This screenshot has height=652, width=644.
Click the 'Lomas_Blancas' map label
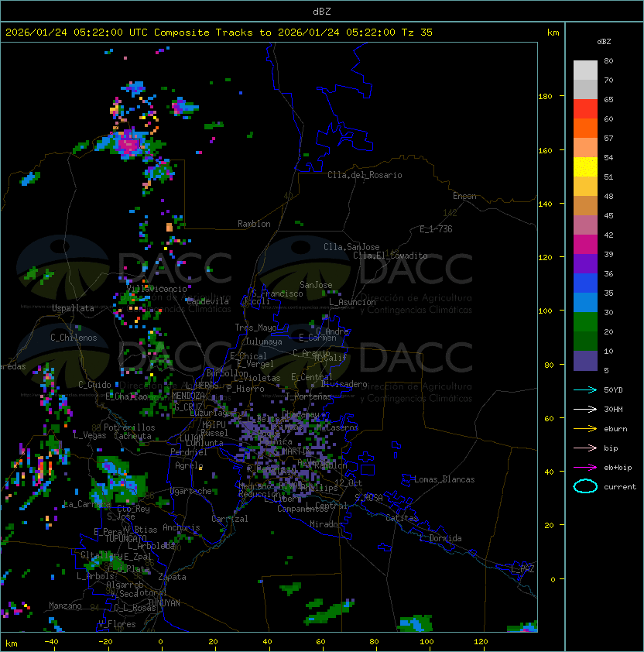(444, 479)
